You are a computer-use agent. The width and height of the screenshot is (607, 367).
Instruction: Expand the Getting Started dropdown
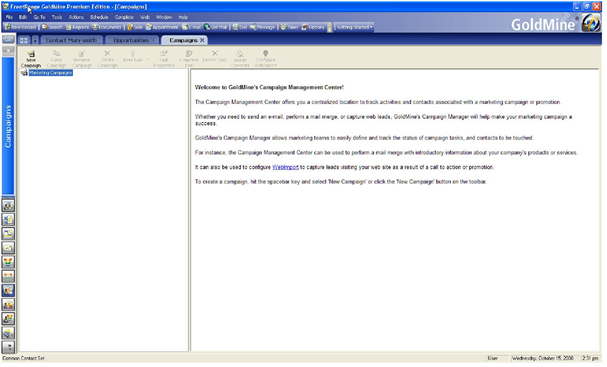click(354, 27)
